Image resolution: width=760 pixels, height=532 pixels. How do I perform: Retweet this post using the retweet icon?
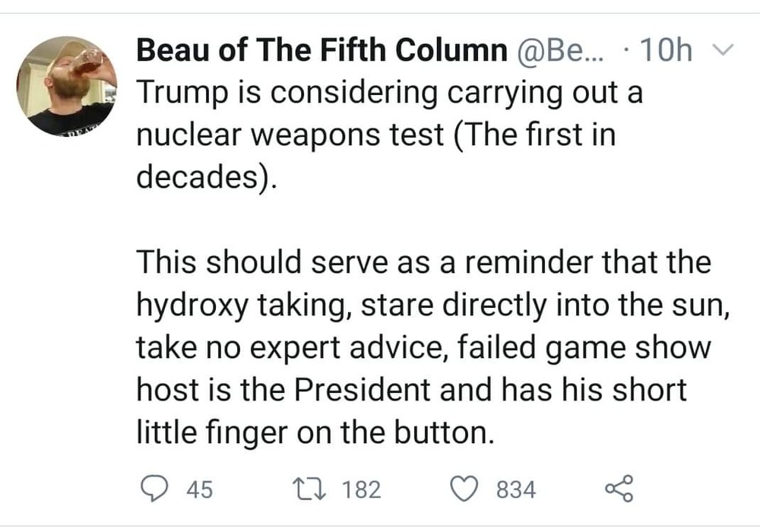click(x=310, y=489)
